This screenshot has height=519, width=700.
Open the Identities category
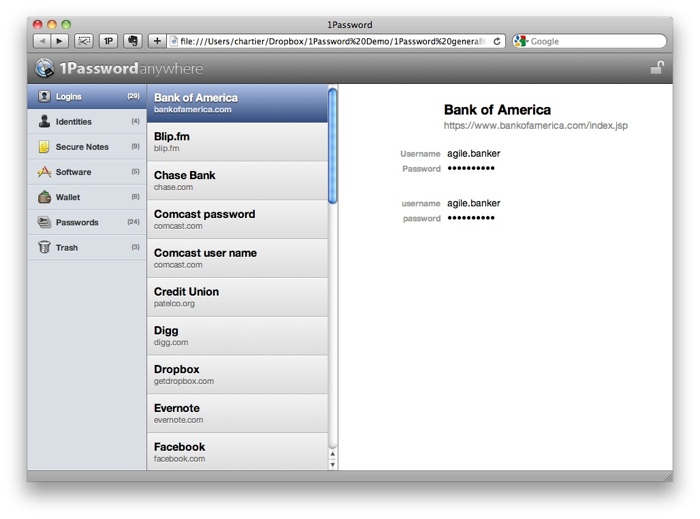(87, 121)
